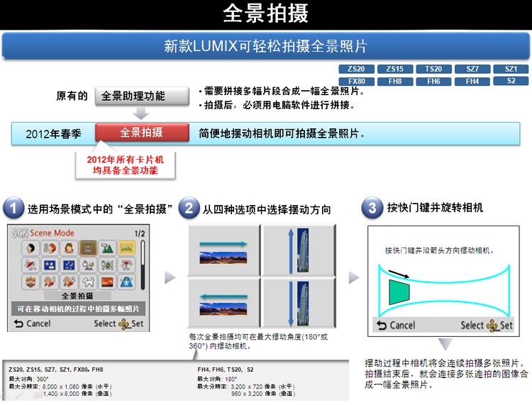Click the heading 从四种选项中选择摆动方向
The width and height of the screenshot is (532, 405).
267,209
